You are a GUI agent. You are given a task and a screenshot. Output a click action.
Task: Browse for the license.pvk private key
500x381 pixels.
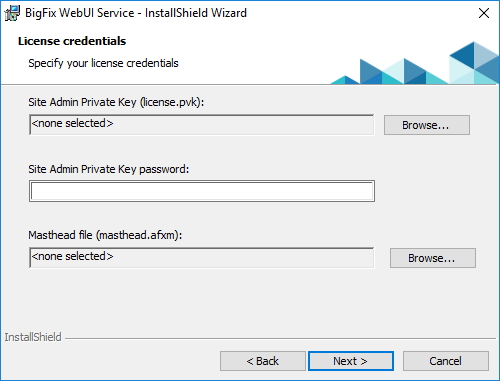click(427, 125)
